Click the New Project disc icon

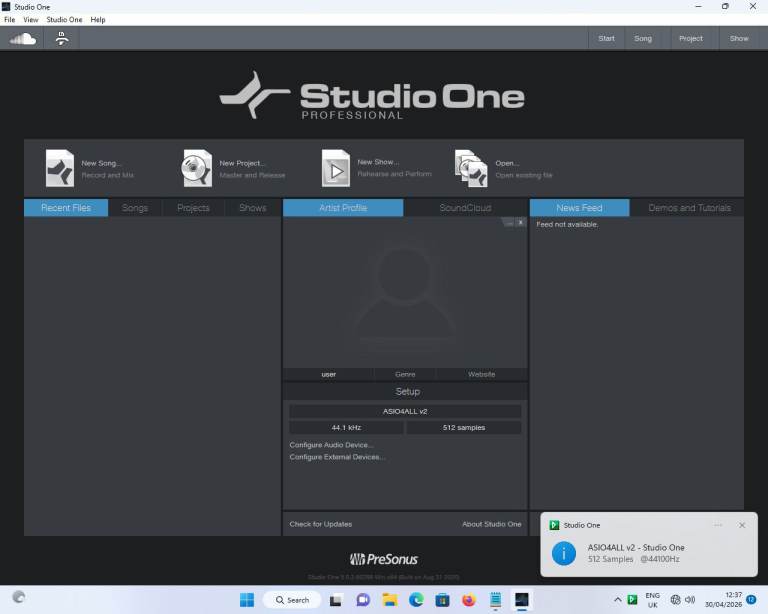point(197,168)
